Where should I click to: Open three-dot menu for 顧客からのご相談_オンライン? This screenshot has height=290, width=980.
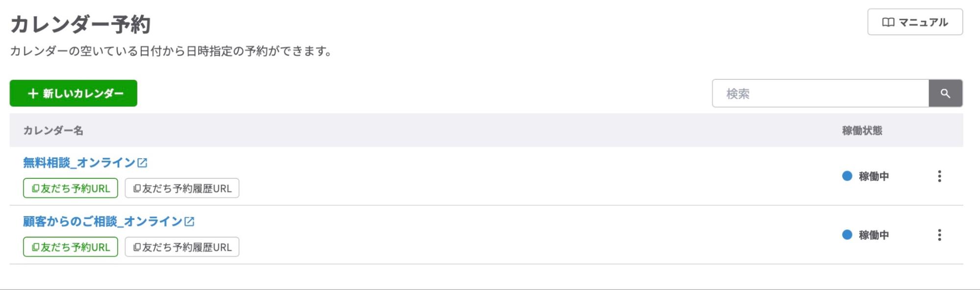point(939,235)
